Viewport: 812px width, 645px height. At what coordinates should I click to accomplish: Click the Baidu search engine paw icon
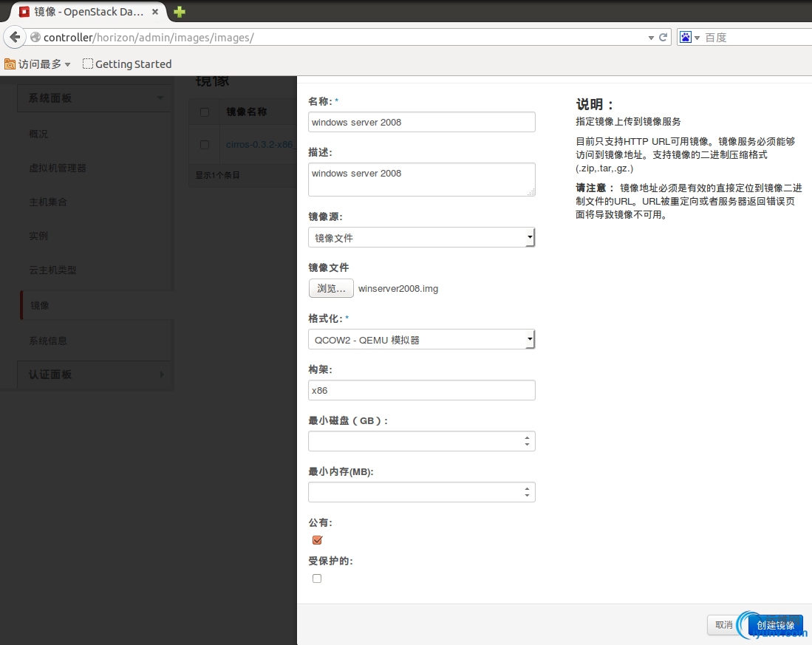tap(685, 37)
